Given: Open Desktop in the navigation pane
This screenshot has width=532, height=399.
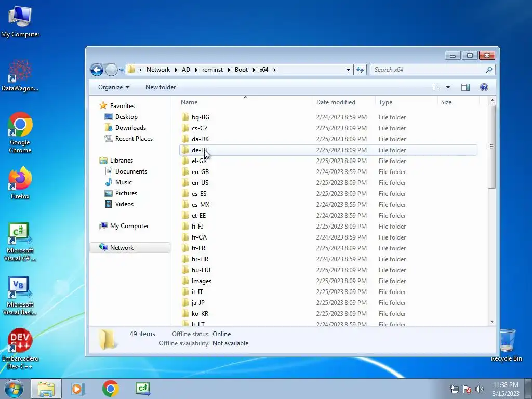Looking at the screenshot, I should coord(126,117).
